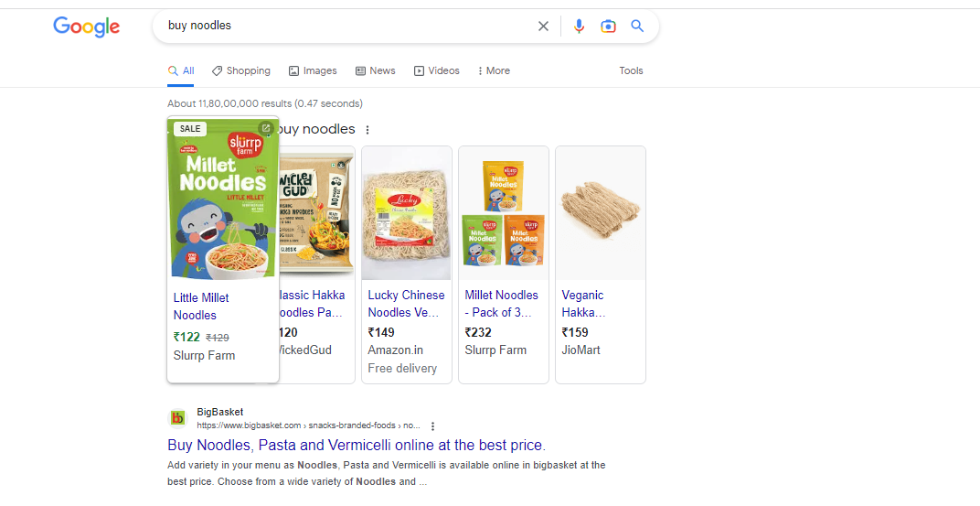Click the blue magnifier search button

(637, 27)
